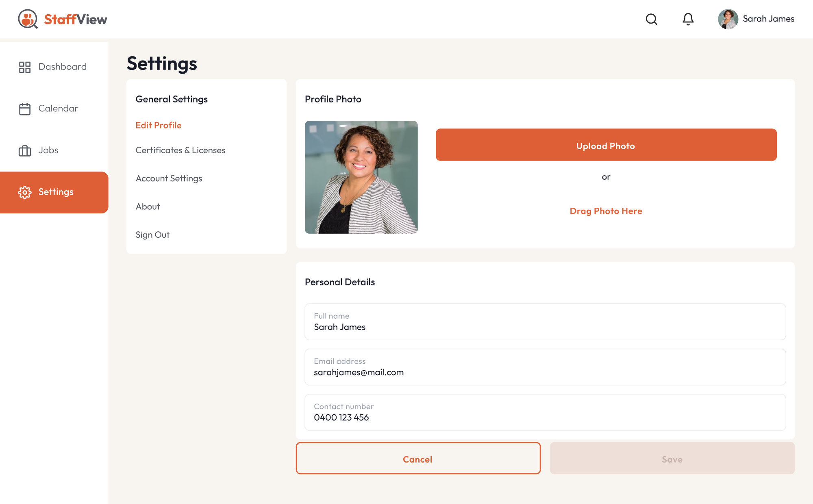Open the About section
813x504 pixels.
tap(148, 206)
